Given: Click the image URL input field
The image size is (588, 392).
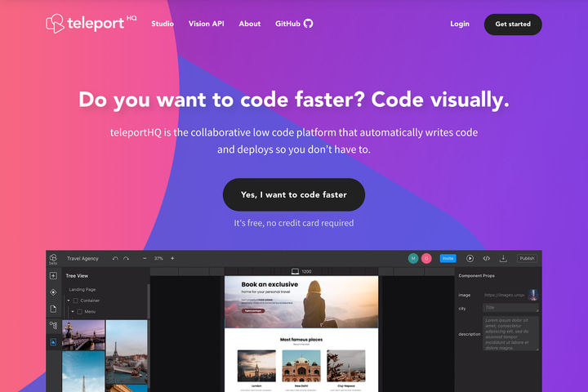Looking at the screenshot, I should (x=505, y=295).
